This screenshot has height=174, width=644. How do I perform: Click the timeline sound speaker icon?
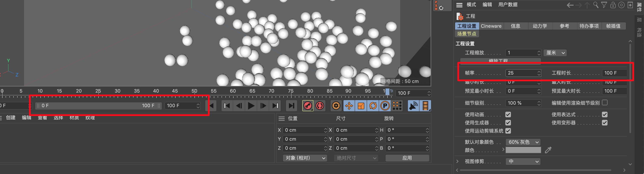click(x=413, y=106)
